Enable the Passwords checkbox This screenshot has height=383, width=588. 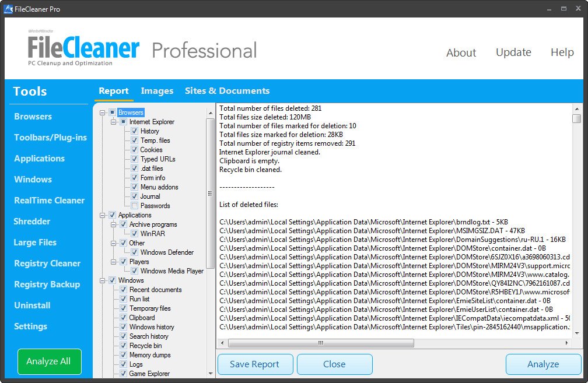(x=135, y=206)
